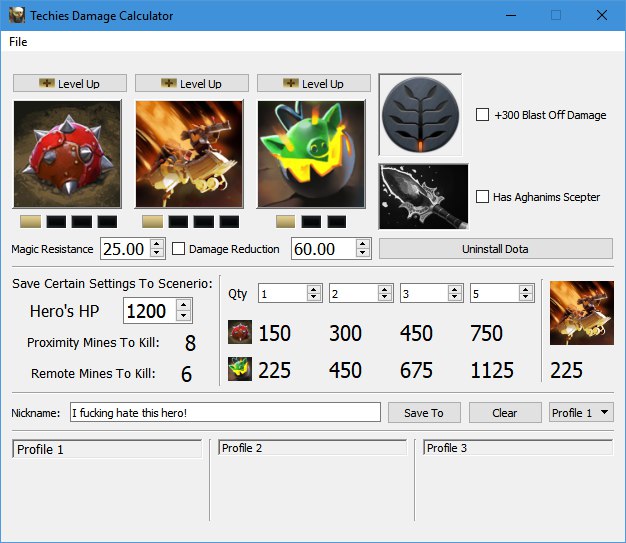Image resolution: width=626 pixels, height=543 pixels.
Task: Click the Remote Mines ability icon
Action: [x=311, y=153]
